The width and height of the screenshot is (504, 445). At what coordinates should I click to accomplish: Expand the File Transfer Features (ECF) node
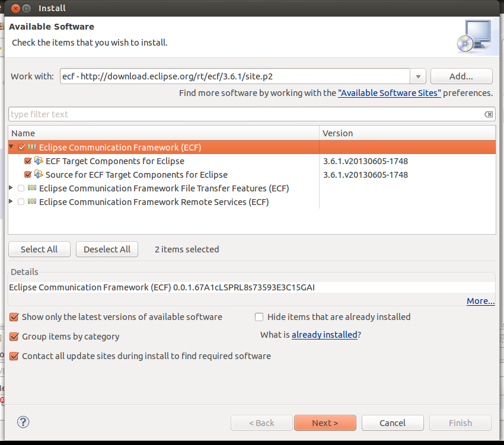click(11, 188)
